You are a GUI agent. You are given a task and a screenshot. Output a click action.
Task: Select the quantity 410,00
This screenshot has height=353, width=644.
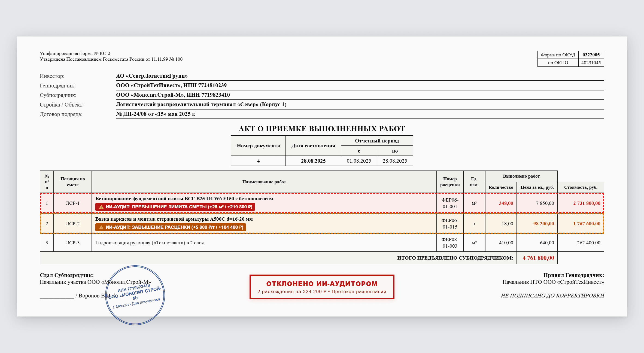tap(506, 243)
